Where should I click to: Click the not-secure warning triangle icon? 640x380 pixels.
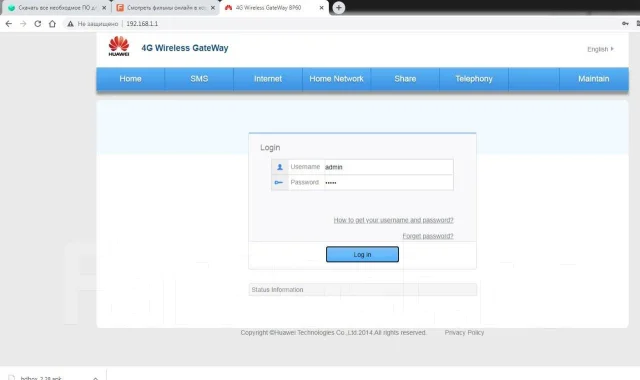click(71, 24)
